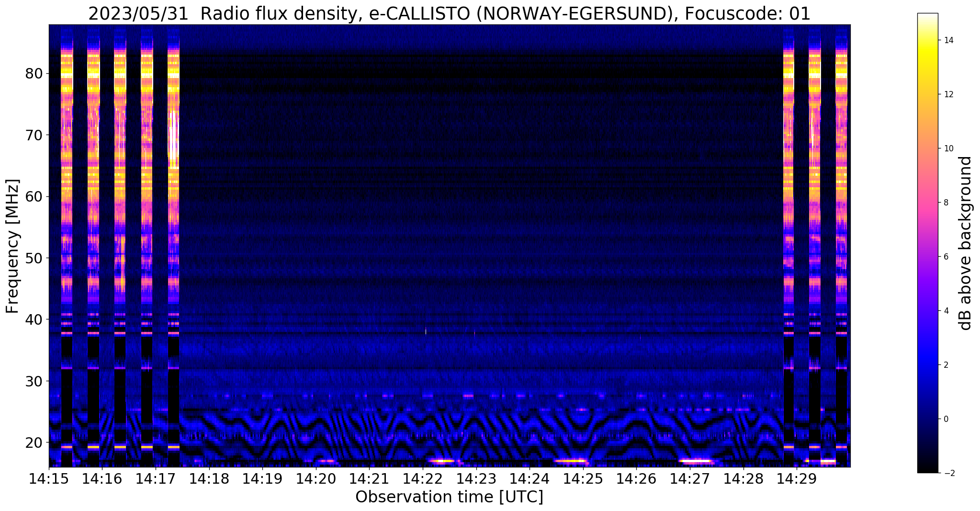
Task: Click the 14:22 time tick label
Action: pos(423,479)
